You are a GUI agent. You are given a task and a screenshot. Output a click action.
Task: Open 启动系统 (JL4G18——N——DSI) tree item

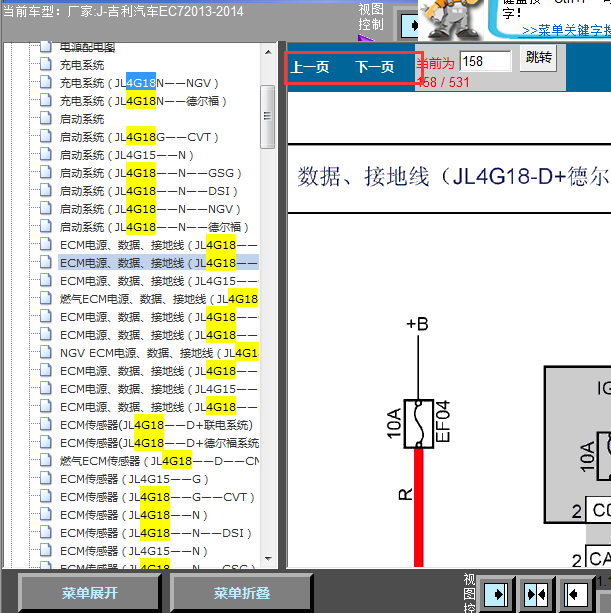click(149, 191)
